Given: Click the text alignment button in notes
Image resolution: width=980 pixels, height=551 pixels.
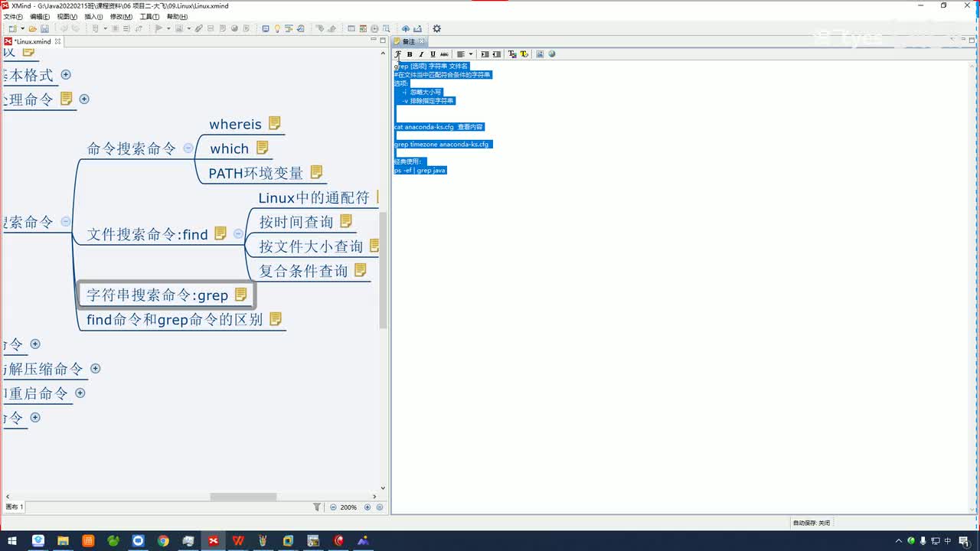Looking at the screenshot, I should [461, 54].
